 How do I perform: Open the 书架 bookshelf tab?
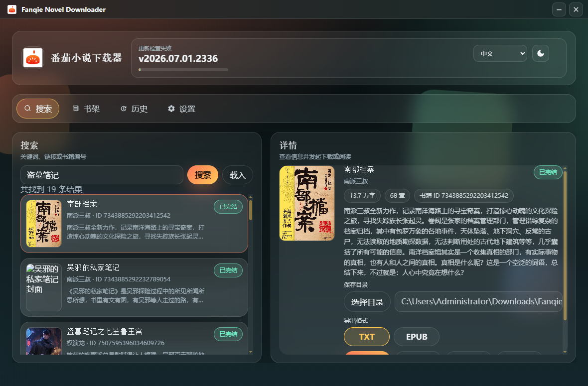click(x=86, y=109)
